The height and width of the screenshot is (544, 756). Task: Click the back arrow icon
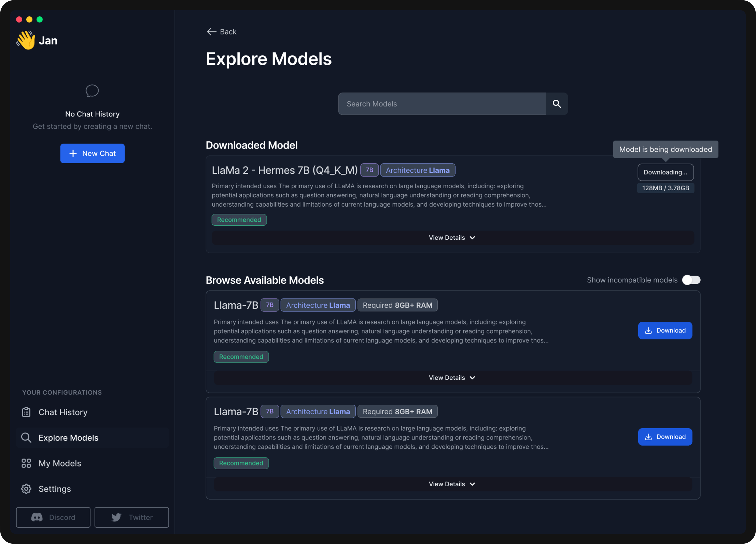[x=211, y=32]
